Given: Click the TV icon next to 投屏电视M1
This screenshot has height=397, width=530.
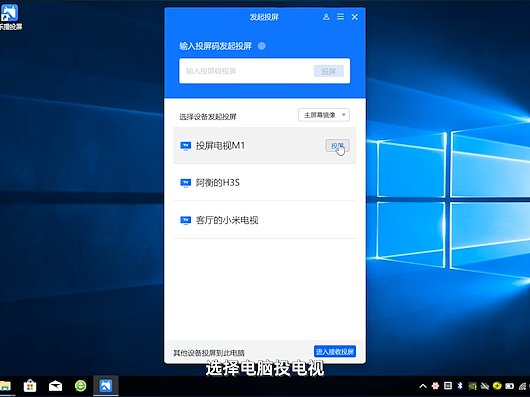Looking at the screenshot, I should click(x=186, y=146).
